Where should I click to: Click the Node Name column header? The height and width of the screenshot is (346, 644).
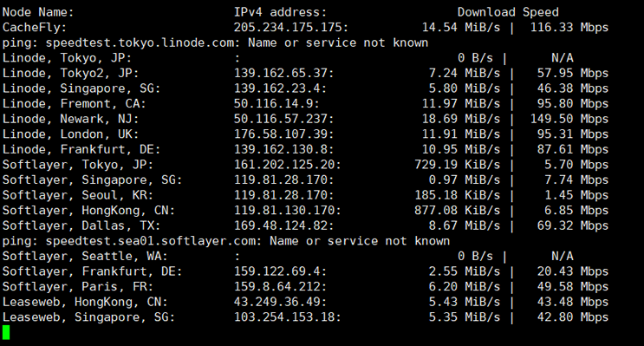38,12
